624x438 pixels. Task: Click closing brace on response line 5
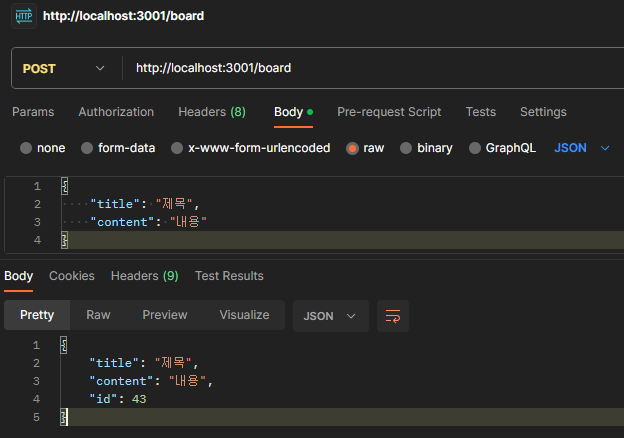[64, 417]
